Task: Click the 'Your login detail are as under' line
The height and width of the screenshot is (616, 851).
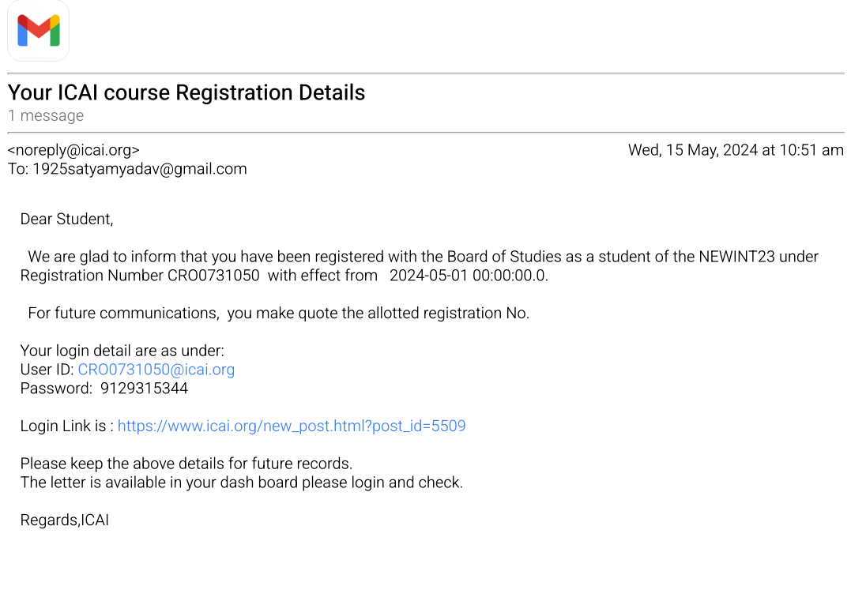Action: (x=122, y=351)
